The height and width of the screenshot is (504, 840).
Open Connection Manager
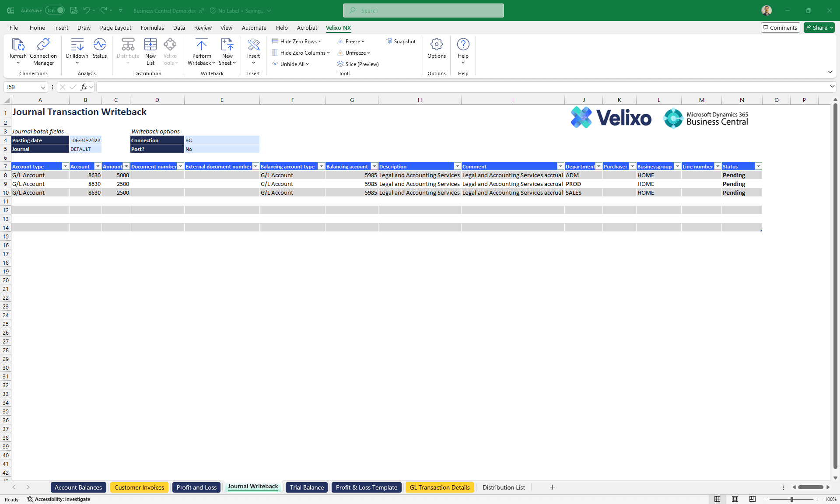[x=43, y=45]
